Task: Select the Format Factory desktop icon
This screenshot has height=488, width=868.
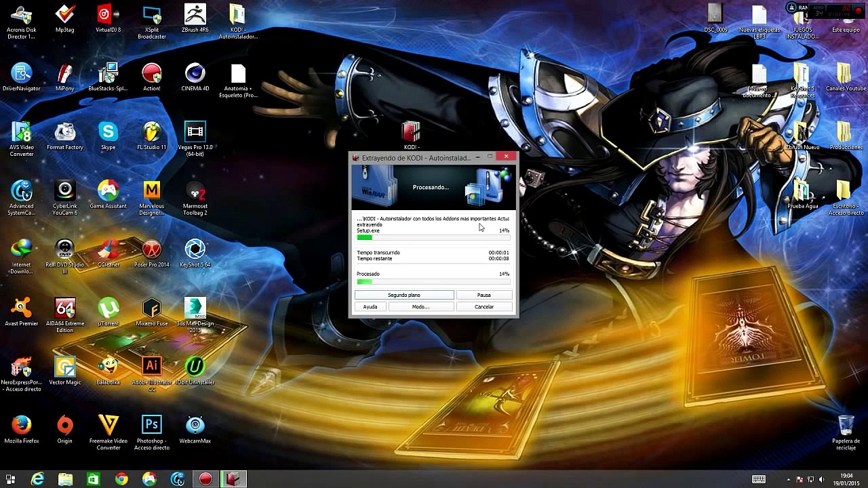Action: (65, 136)
